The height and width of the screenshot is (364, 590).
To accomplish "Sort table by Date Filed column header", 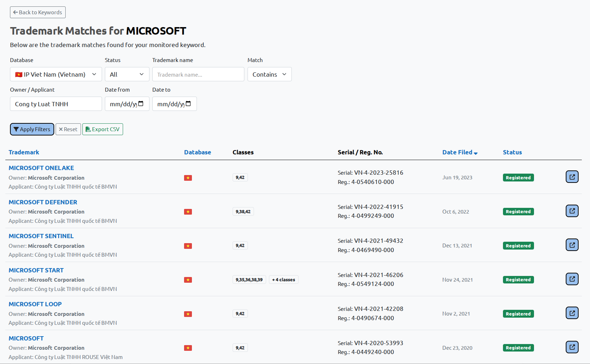I will [x=457, y=152].
